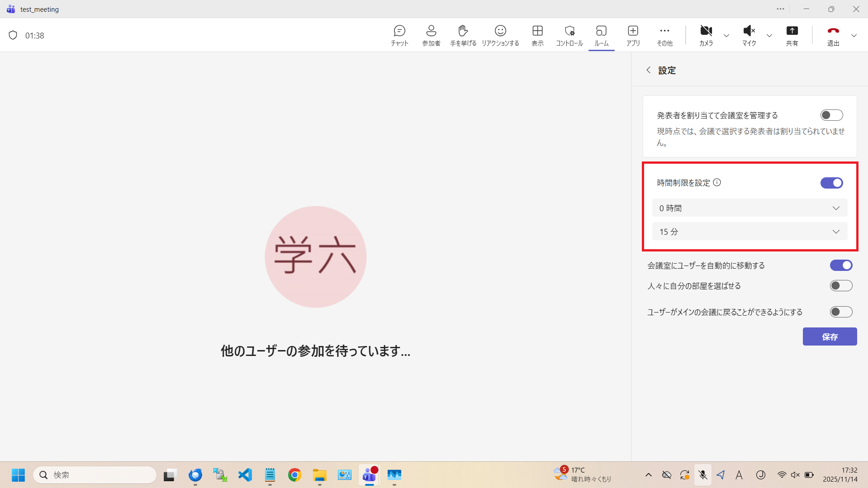Open the アプリ apps icon

pos(633,35)
